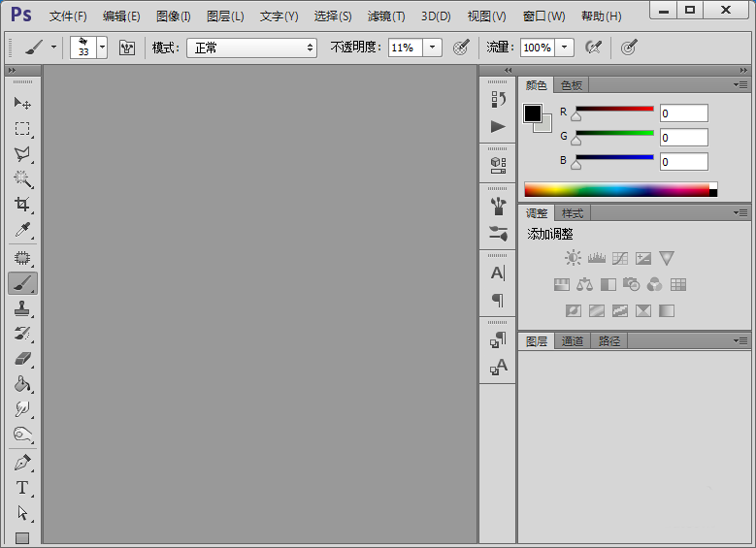Select the Crop tool
This screenshot has height=548, width=756.
click(22, 205)
